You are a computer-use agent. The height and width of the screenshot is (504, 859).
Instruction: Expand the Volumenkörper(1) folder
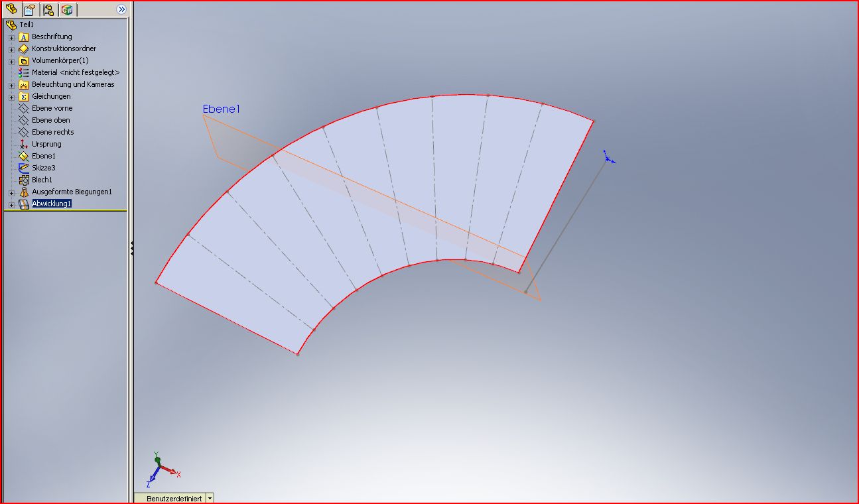point(11,61)
